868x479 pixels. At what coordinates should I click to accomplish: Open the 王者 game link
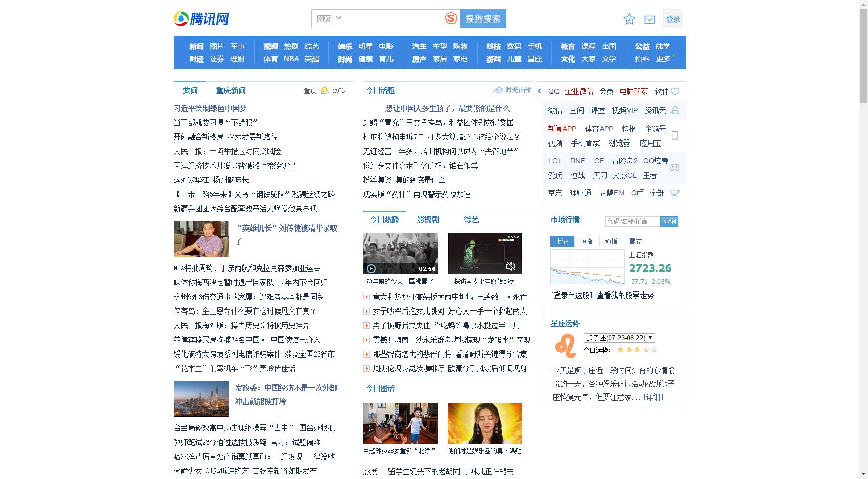coord(650,175)
